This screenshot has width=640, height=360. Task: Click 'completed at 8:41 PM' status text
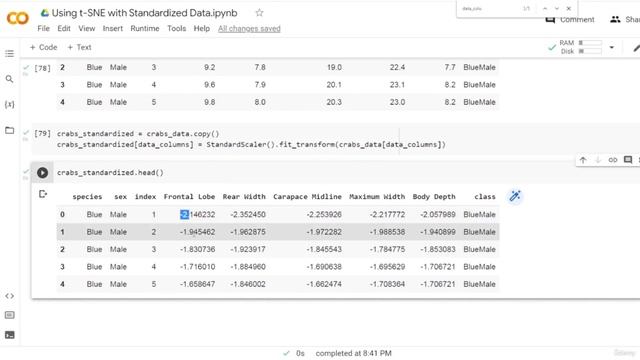click(353, 353)
